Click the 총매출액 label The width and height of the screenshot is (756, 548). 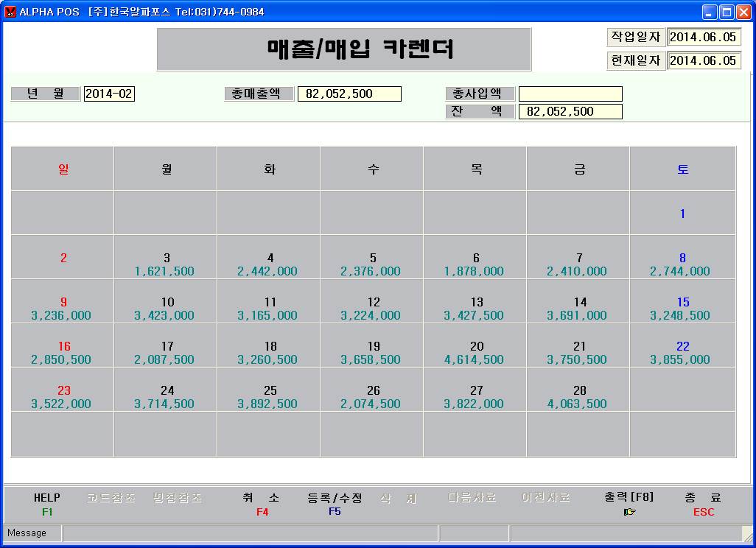pyautogui.click(x=259, y=94)
